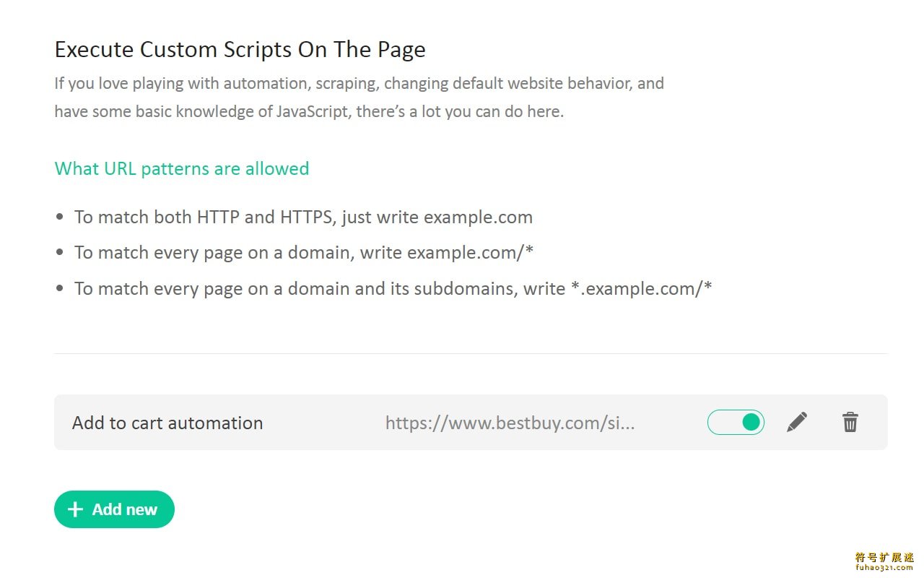The width and height of the screenshot is (924, 578).
Task: Click the first bullet point dot marker
Action: coord(60,217)
